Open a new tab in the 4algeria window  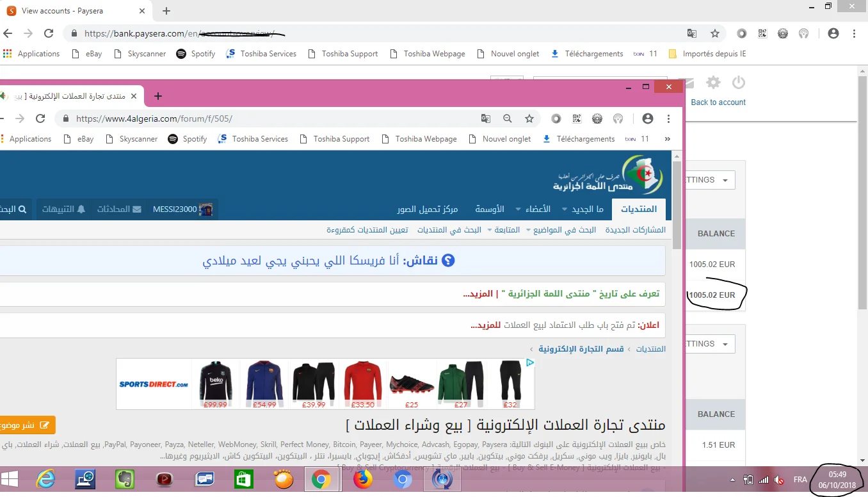tap(158, 96)
